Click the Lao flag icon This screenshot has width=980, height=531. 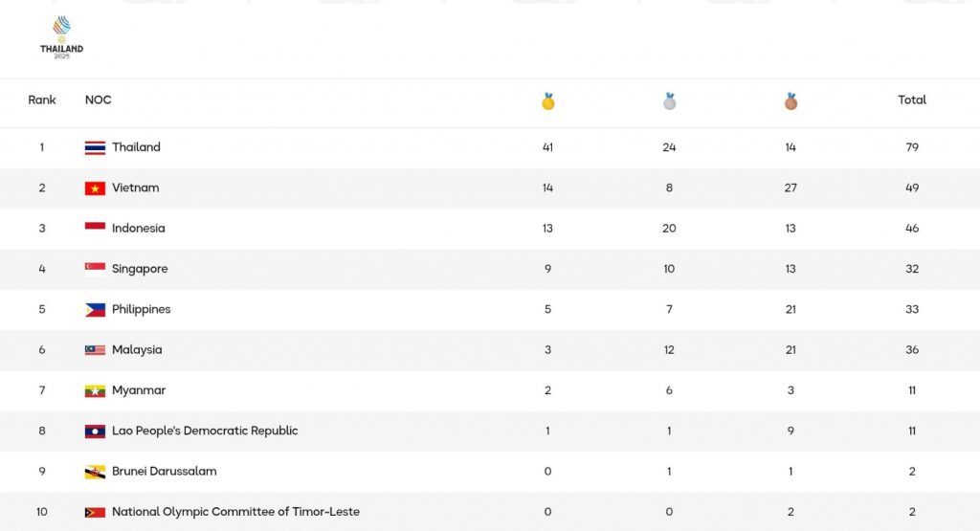tap(95, 431)
